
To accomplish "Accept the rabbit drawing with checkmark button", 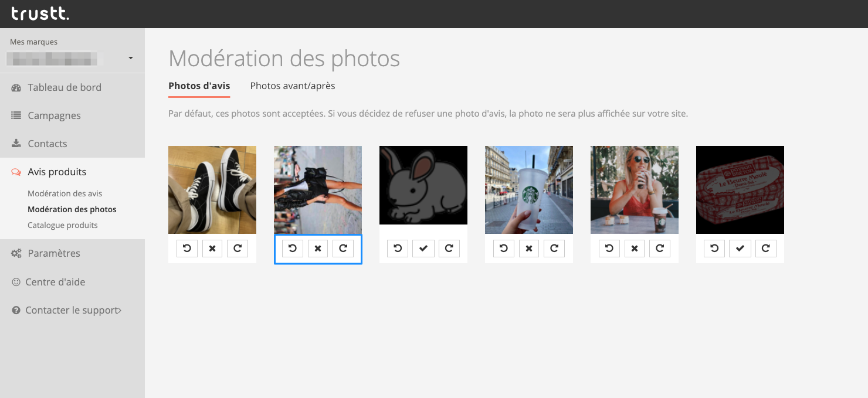I will [x=423, y=249].
